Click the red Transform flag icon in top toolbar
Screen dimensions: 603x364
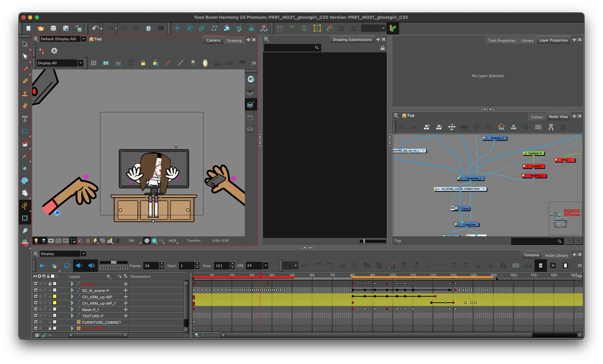(x=393, y=28)
